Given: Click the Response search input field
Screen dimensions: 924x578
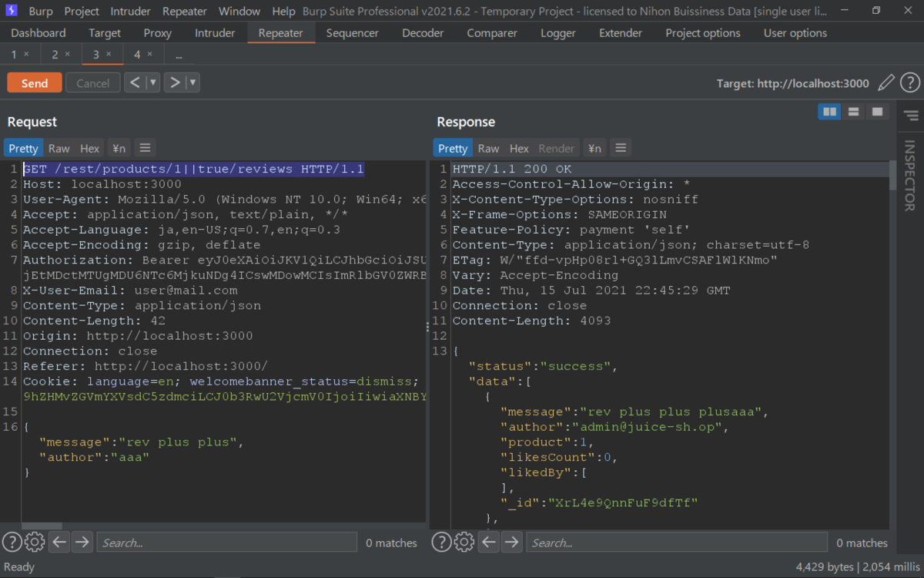Looking at the screenshot, I should 677,543.
